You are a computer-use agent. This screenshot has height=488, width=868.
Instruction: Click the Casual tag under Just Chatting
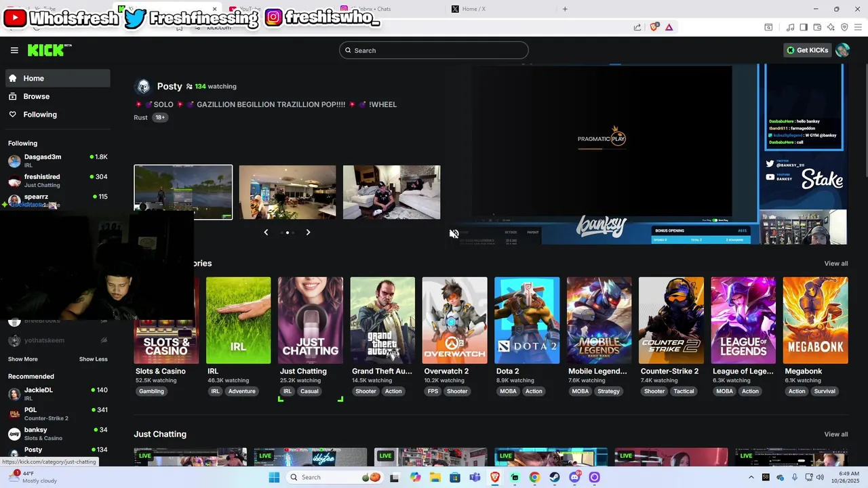click(309, 391)
